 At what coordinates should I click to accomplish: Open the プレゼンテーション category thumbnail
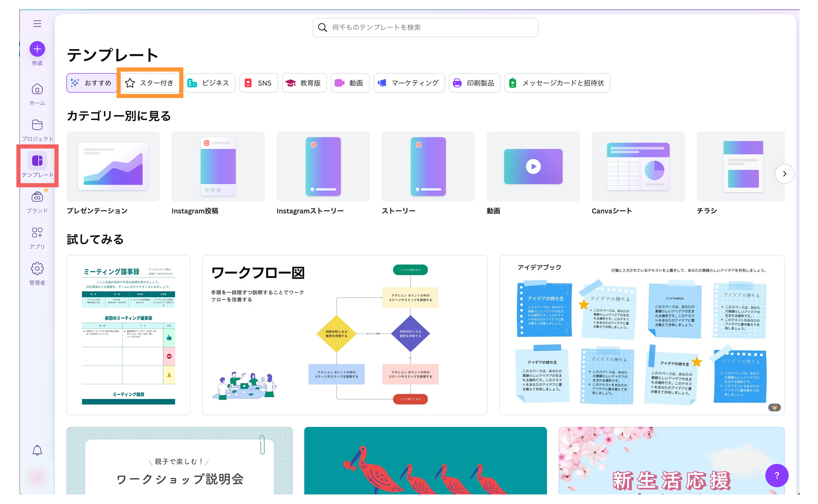(x=113, y=167)
